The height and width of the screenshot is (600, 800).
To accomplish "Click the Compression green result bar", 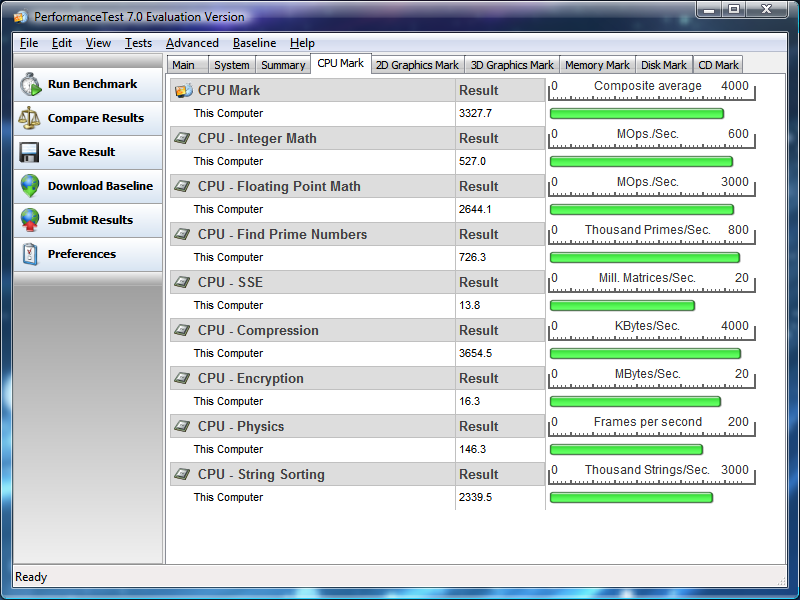I will (x=645, y=354).
